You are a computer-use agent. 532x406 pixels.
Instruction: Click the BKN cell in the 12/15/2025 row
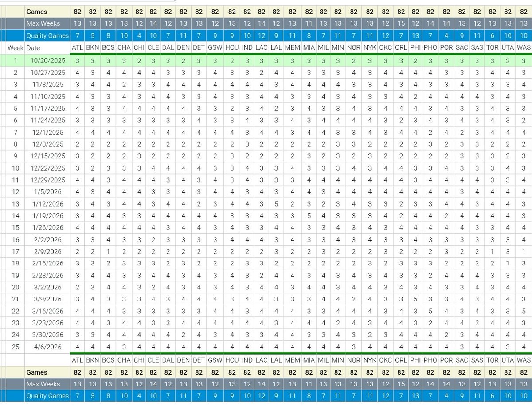click(x=92, y=156)
